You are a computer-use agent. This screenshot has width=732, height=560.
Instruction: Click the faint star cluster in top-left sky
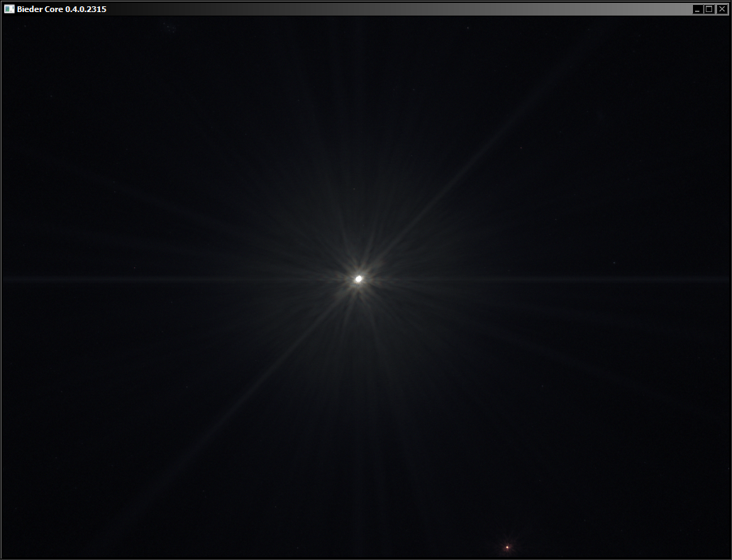point(169,27)
